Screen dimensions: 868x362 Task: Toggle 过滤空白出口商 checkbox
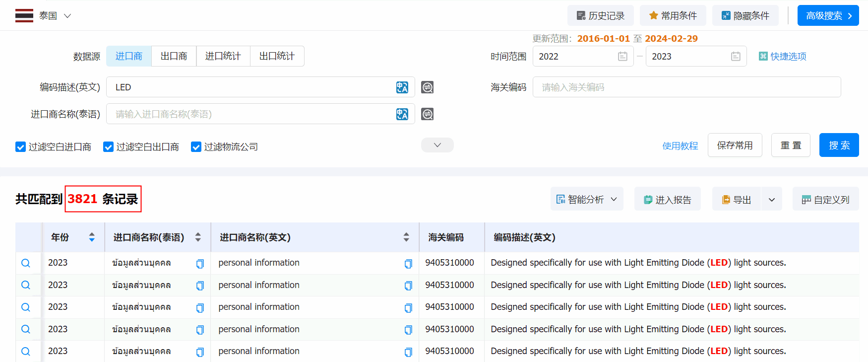click(x=108, y=147)
